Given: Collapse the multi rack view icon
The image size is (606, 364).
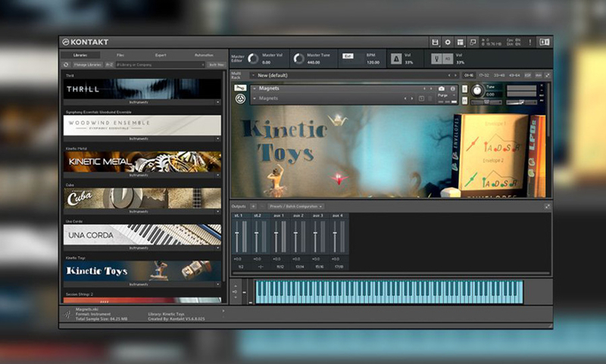Looking at the screenshot, I should tap(547, 75).
